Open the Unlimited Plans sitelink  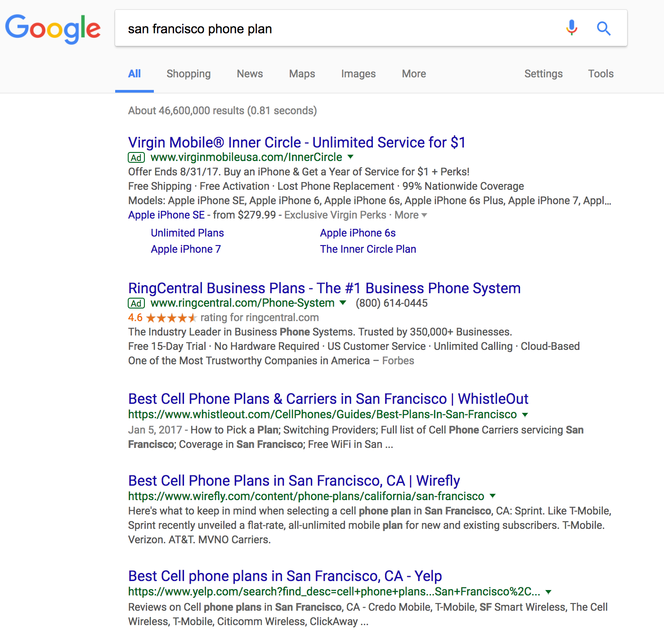pos(187,233)
